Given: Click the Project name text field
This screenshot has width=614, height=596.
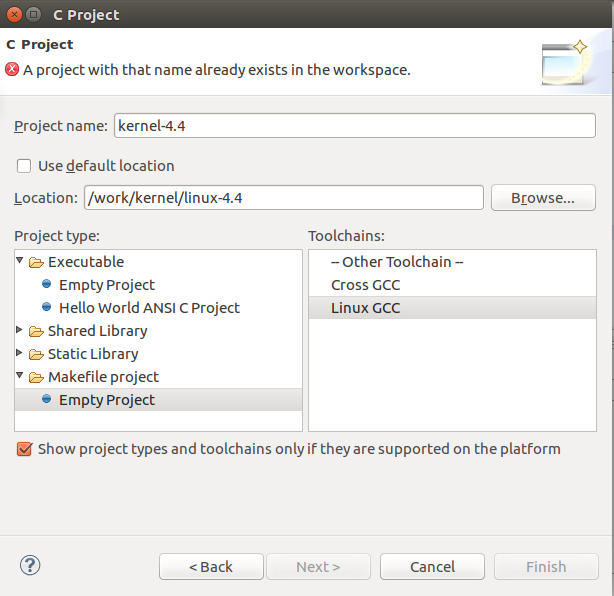Looking at the screenshot, I should point(355,126).
